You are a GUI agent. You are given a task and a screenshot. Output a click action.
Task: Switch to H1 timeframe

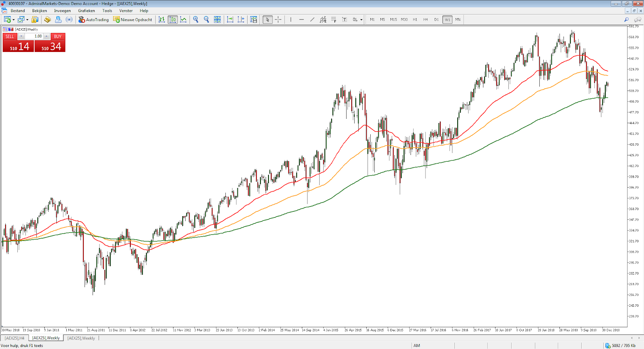[x=415, y=19]
